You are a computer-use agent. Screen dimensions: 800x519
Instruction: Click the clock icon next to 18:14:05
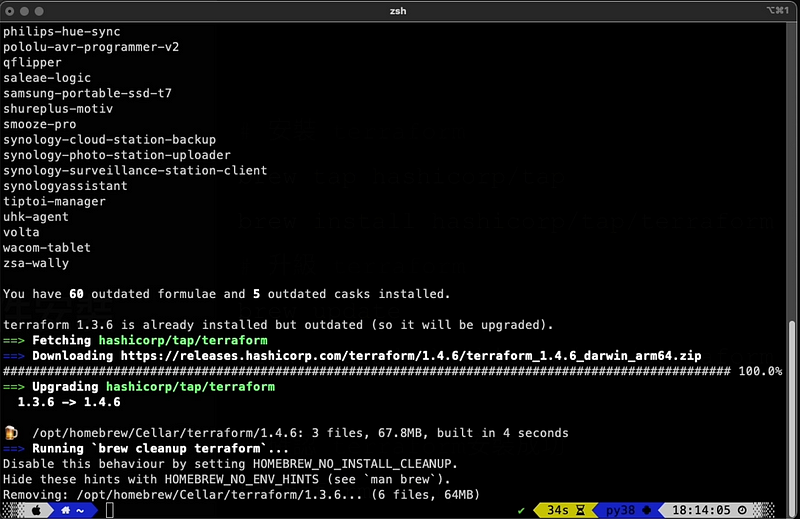pos(742,510)
